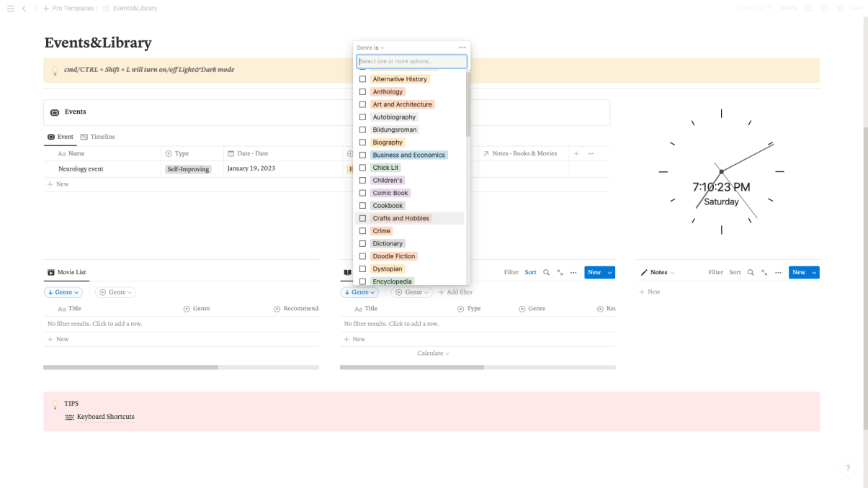Check the Art and Architecture checkbox
This screenshot has width=868, height=488.
tap(362, 104)
